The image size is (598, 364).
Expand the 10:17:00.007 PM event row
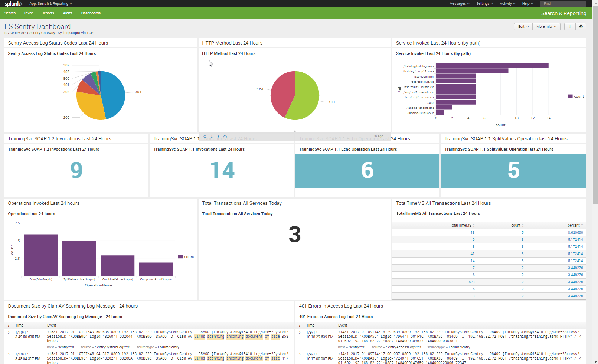point(300,354)
